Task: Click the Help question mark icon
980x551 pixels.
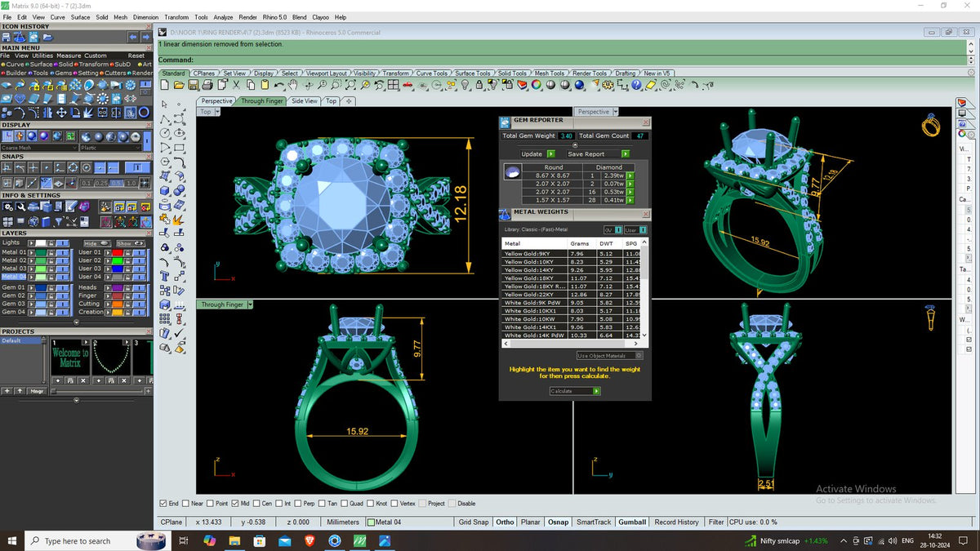Action: click(x=636, y=85)
